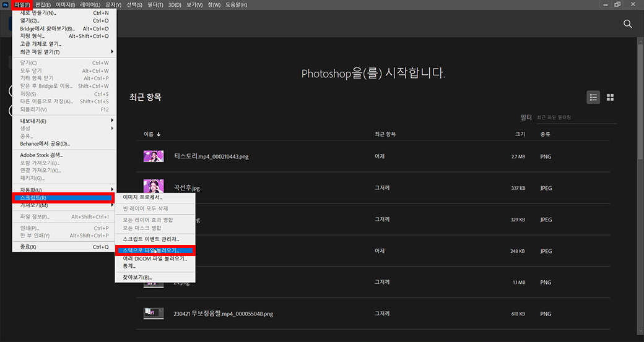Open file 230421 무보정움짤.mp4_000055048.png
The image size is (644, 342).
coord(223,314)
